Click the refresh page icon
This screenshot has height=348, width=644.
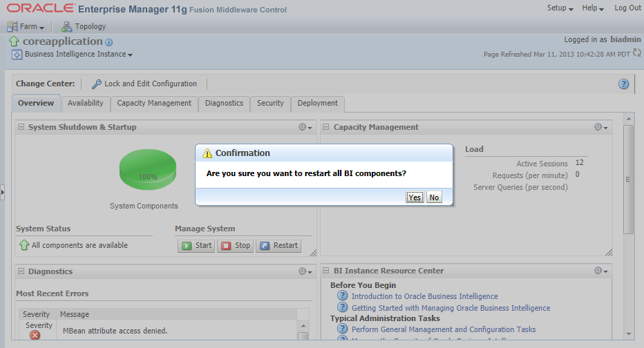click(x=636, y=53)
